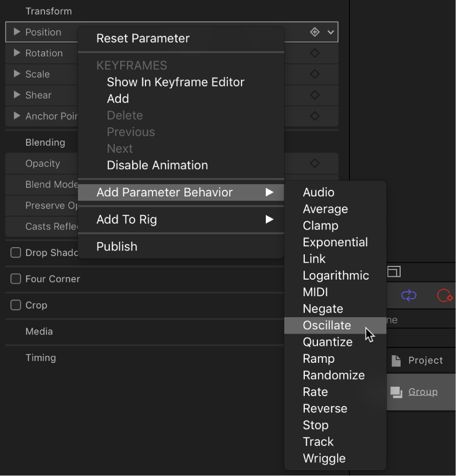Viewport: 456px width, 476px height.
Task: Enable the Four Corner checkbox
Action: 15,279
